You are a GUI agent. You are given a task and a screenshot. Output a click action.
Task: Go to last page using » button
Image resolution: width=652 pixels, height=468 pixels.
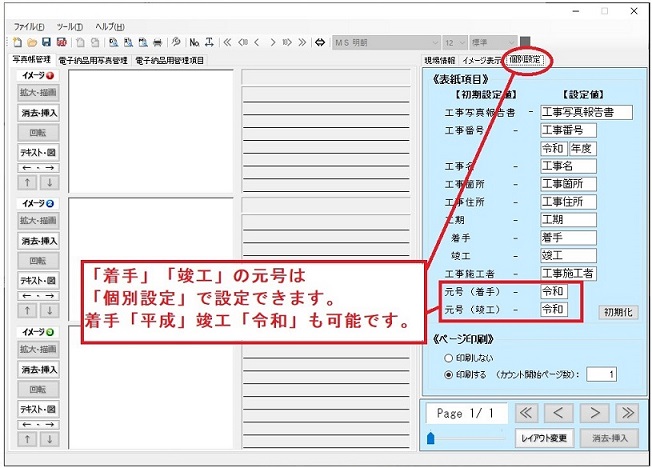point(626,412)
